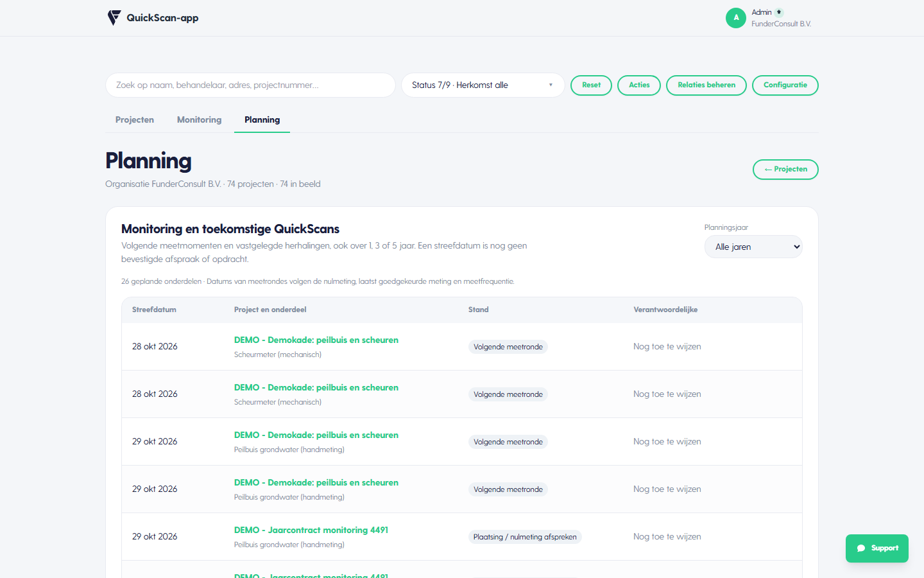The image size is (924, 578).
Task: Open the second 29 okt 2026 Demokade link
Action: tap(316, 483)
